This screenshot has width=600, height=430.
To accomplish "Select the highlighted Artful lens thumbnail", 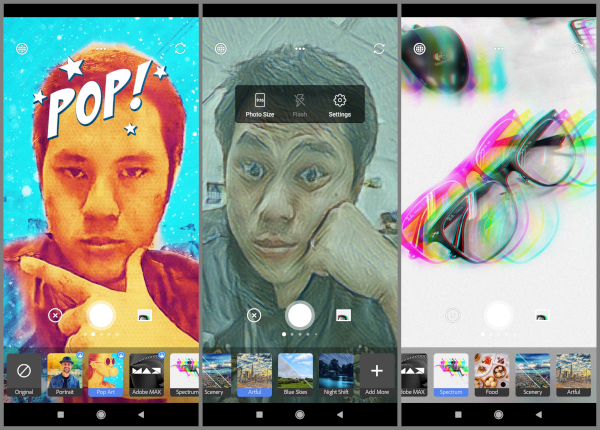I will coord(254,375).
